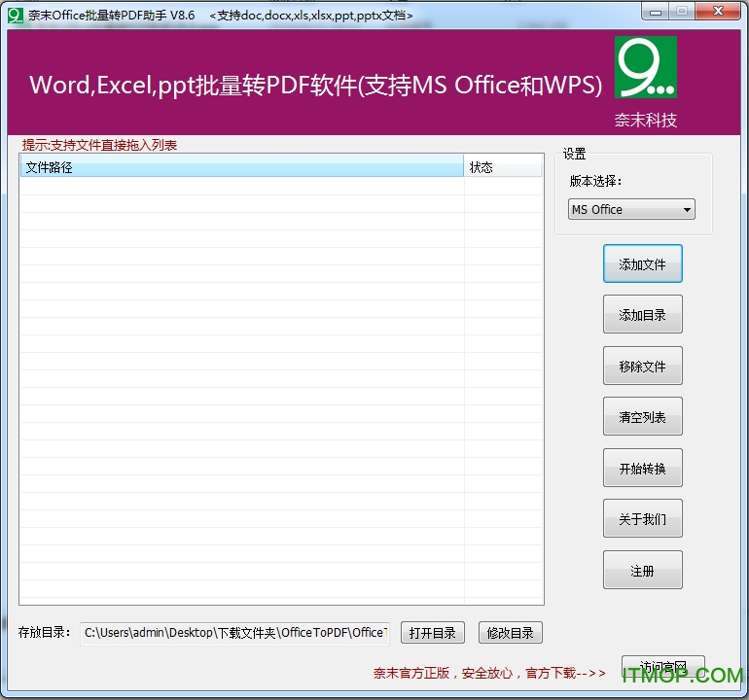Remove selected file with 移除文件

[642, 366]
